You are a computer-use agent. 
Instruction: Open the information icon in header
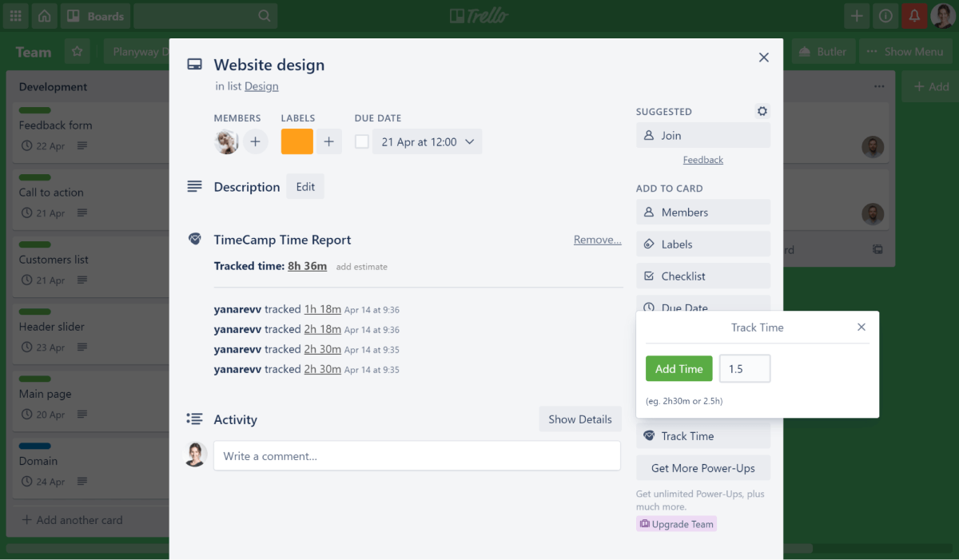tap(885, 16)
